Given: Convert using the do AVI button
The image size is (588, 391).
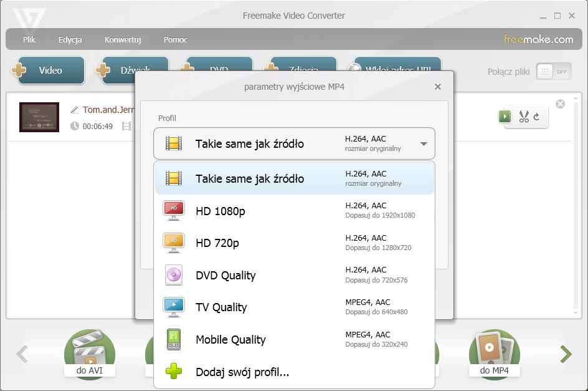Looking at the screenshot, I should [x=90, y=354].
